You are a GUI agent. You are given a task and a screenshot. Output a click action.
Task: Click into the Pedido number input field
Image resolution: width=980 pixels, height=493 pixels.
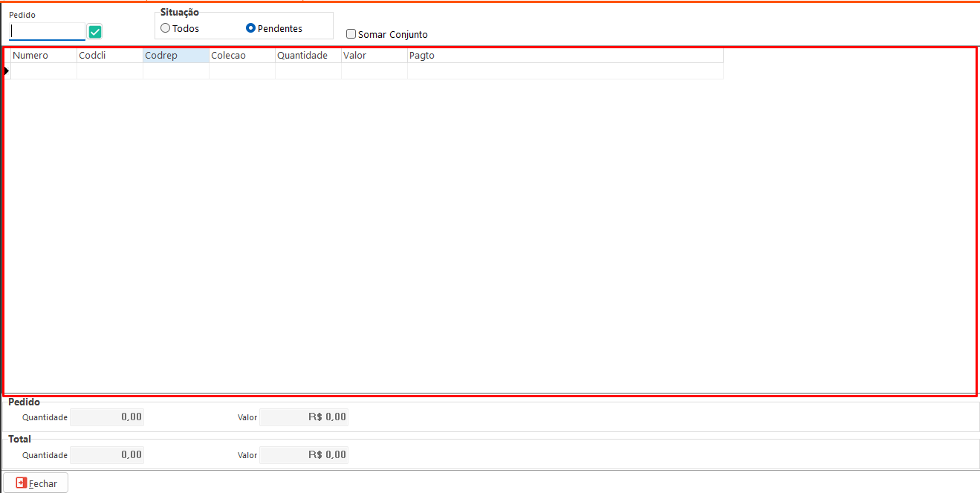[x=47, y=32]
